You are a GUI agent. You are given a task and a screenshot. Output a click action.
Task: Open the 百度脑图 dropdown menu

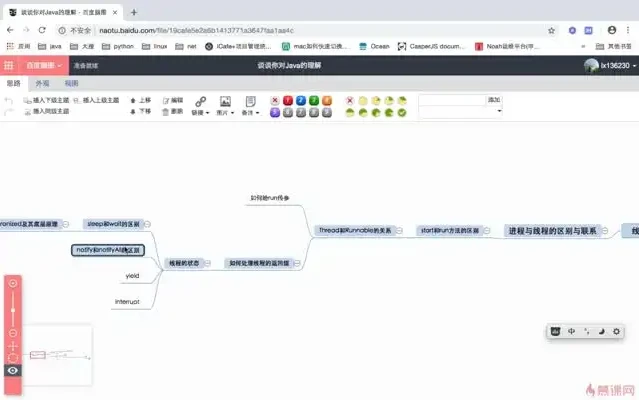[44, 65]
